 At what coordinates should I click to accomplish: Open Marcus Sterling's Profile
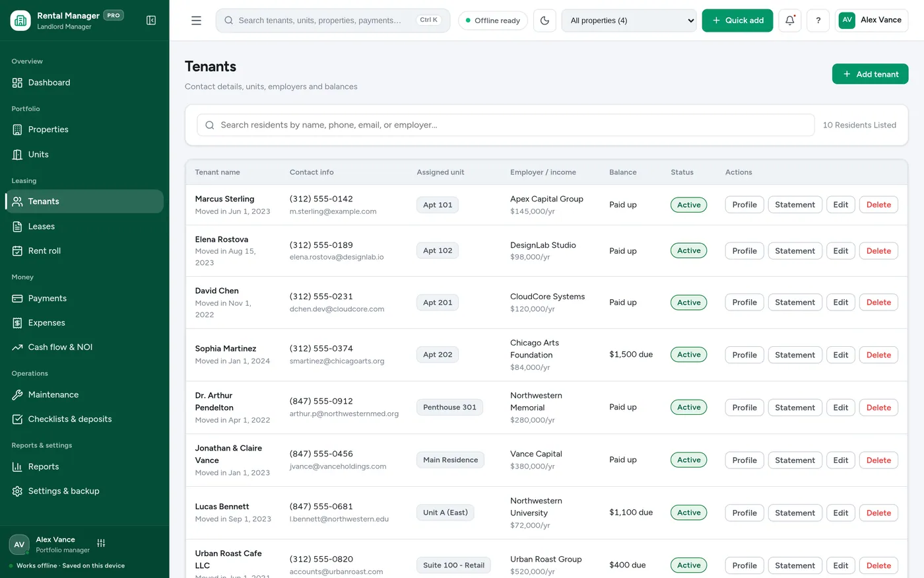pyautogui.click(x=744, y=205)
